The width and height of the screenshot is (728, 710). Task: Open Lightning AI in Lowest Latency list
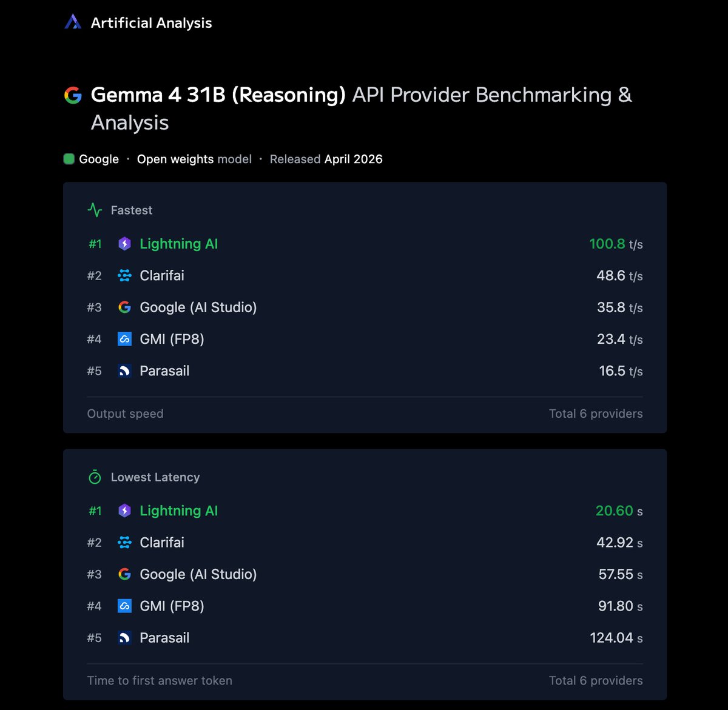(178, 511)
